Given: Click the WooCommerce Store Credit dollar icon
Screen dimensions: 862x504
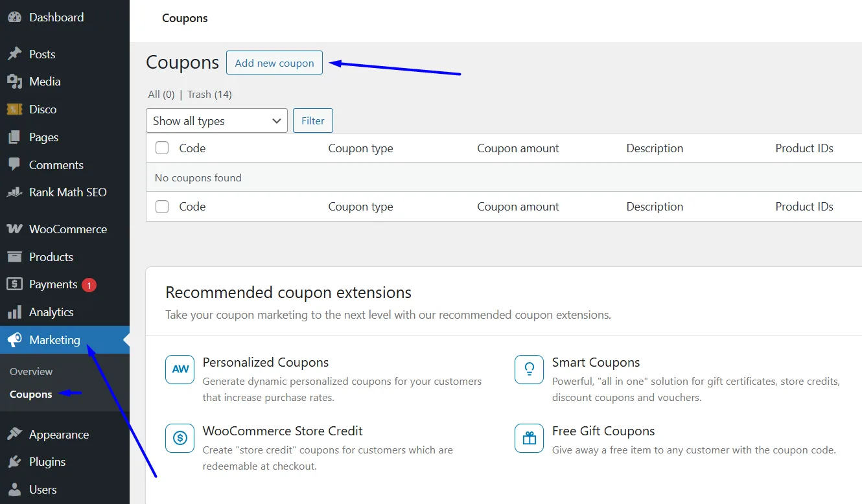Looking at the screenshot, I should 180,438.
